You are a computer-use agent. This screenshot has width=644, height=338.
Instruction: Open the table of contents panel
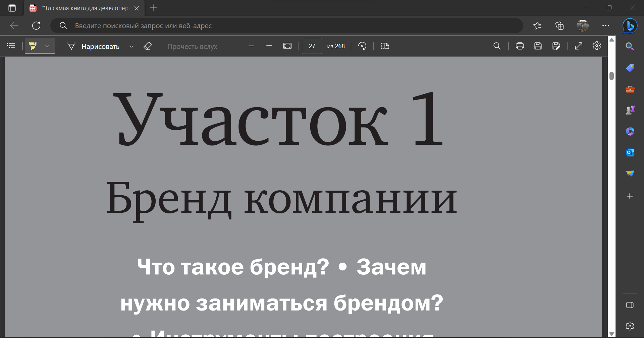[x=11, y=46]
